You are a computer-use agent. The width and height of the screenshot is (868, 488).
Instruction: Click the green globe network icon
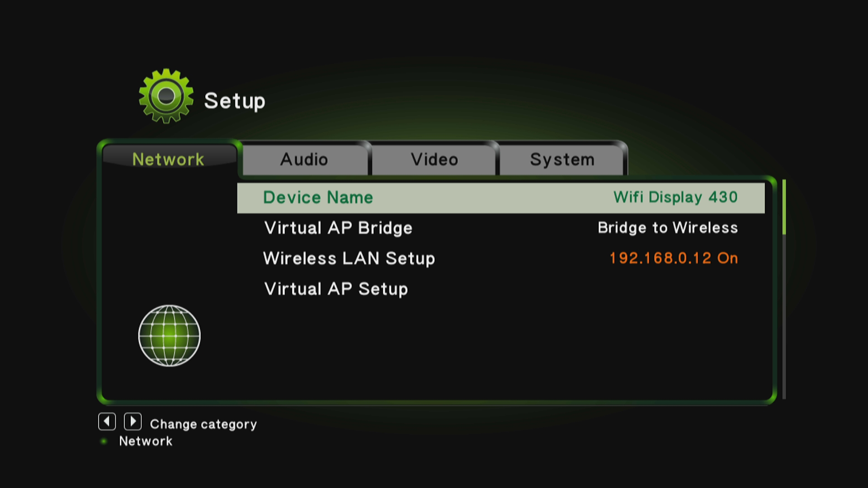(x=169, y=335)
